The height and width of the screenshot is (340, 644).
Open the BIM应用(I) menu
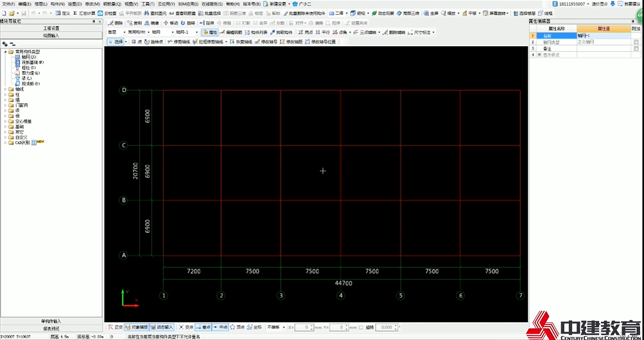coord(188,4)
